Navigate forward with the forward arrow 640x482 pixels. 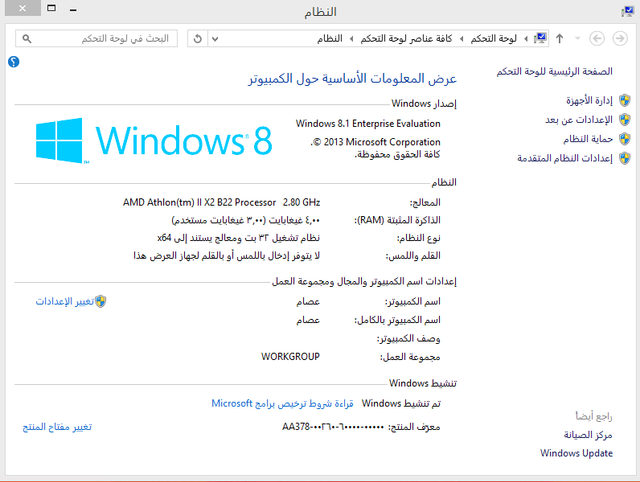tap(620, 39)
